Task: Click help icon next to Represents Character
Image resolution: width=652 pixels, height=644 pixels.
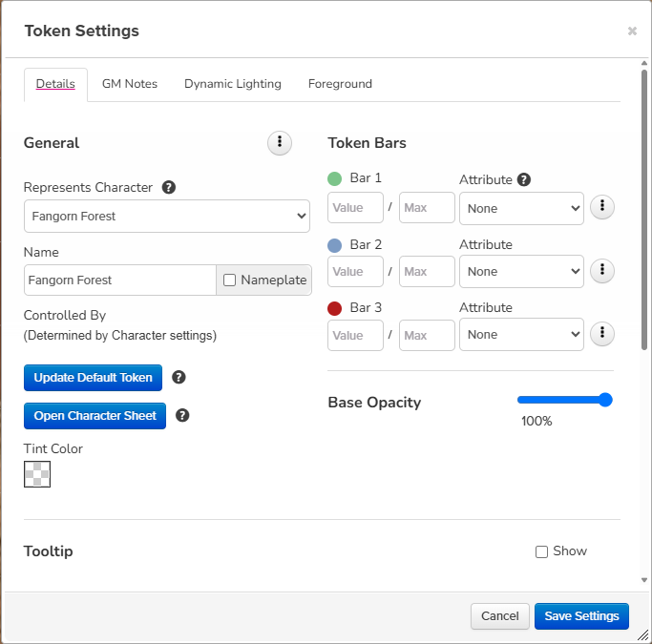Action: pyautogui.click(x=168, y=187)
